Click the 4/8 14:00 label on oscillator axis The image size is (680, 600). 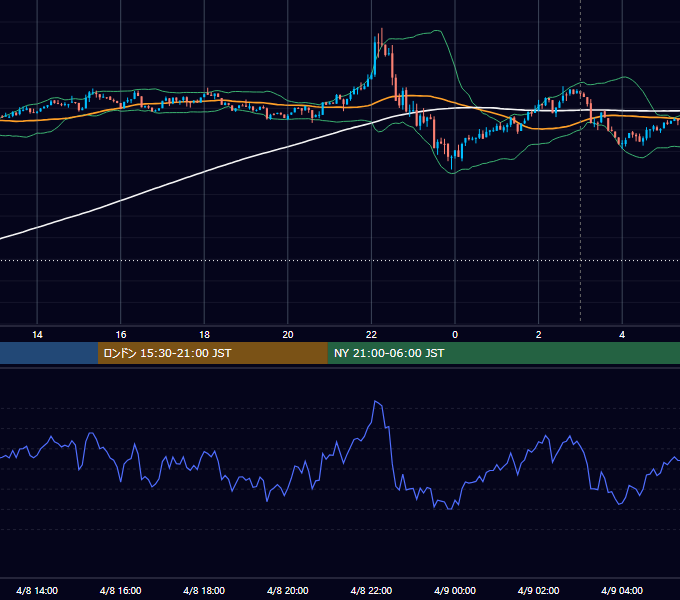click(x=37, y=590)
